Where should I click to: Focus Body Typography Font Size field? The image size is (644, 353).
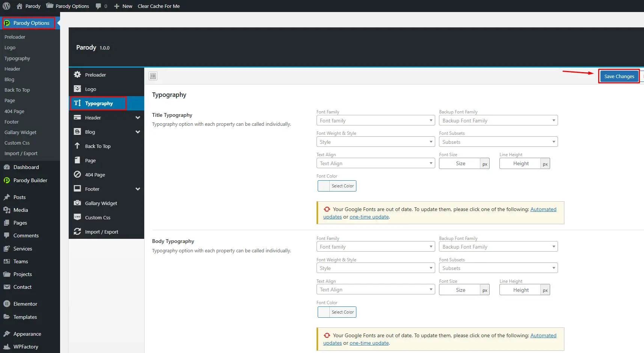coord(460,290)
